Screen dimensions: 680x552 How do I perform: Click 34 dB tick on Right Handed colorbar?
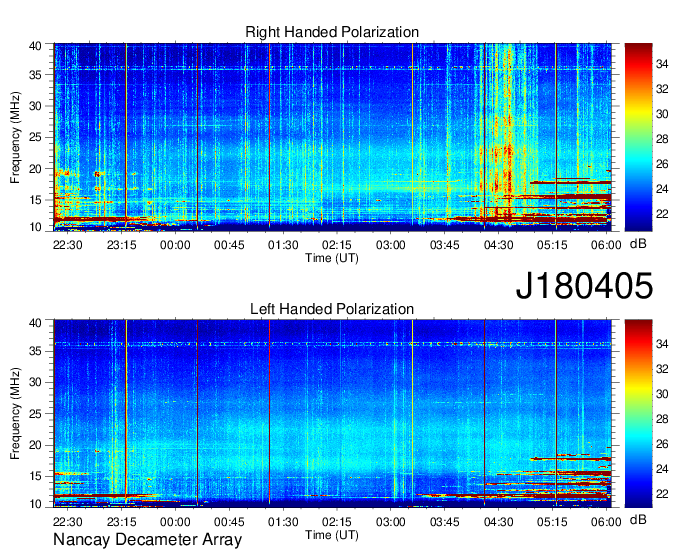pos(662,64)
